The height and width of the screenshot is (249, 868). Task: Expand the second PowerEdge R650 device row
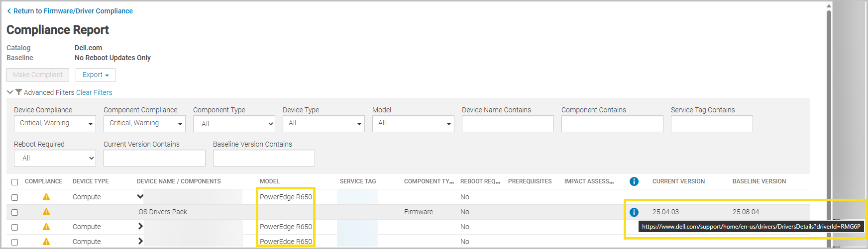pos(140,226)
